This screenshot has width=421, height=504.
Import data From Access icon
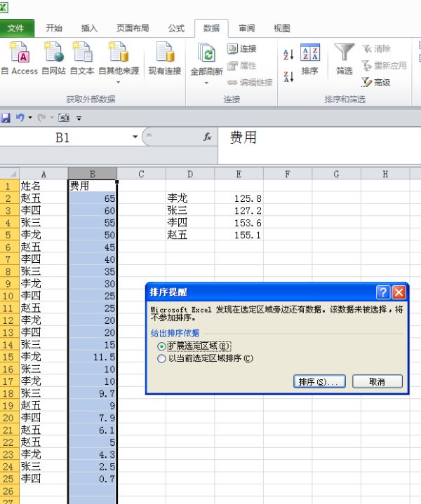click(x=20, y=53)
